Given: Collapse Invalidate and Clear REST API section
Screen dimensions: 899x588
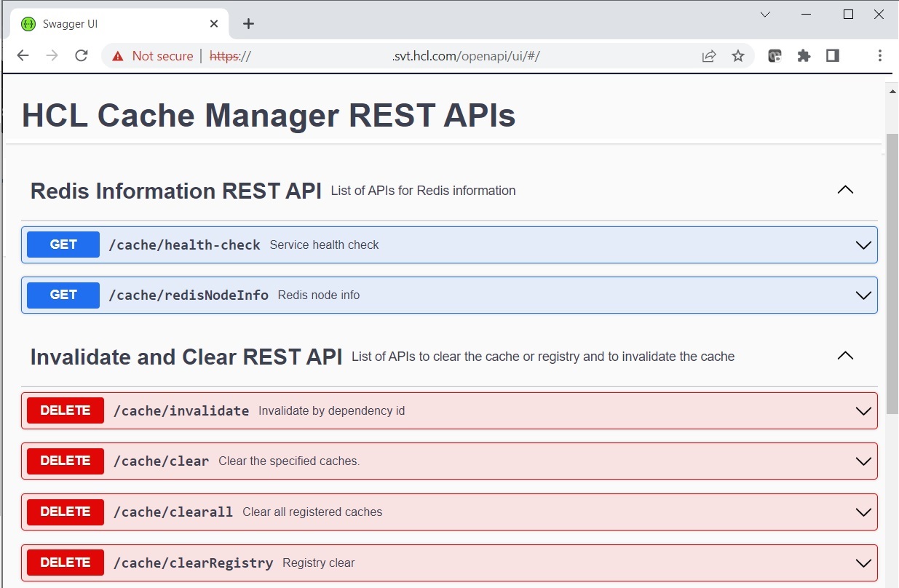Looking at the screenshot, I should pos(844,356).
